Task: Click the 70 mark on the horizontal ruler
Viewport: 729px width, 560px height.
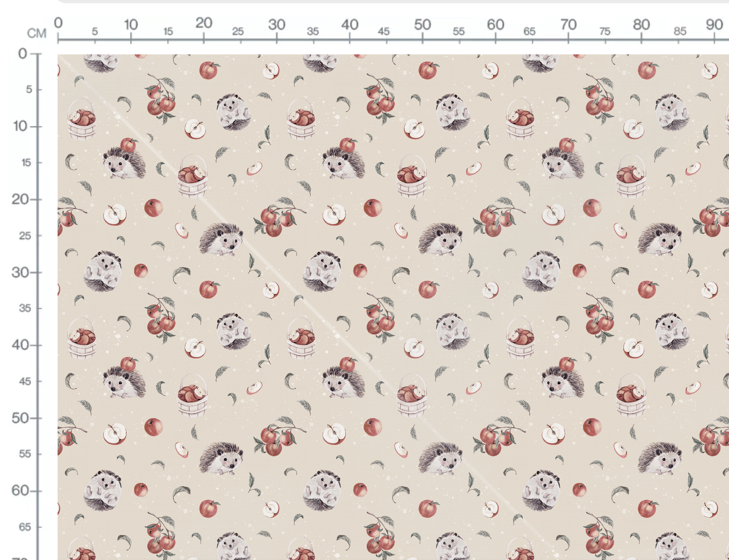Action: point(568,24)
